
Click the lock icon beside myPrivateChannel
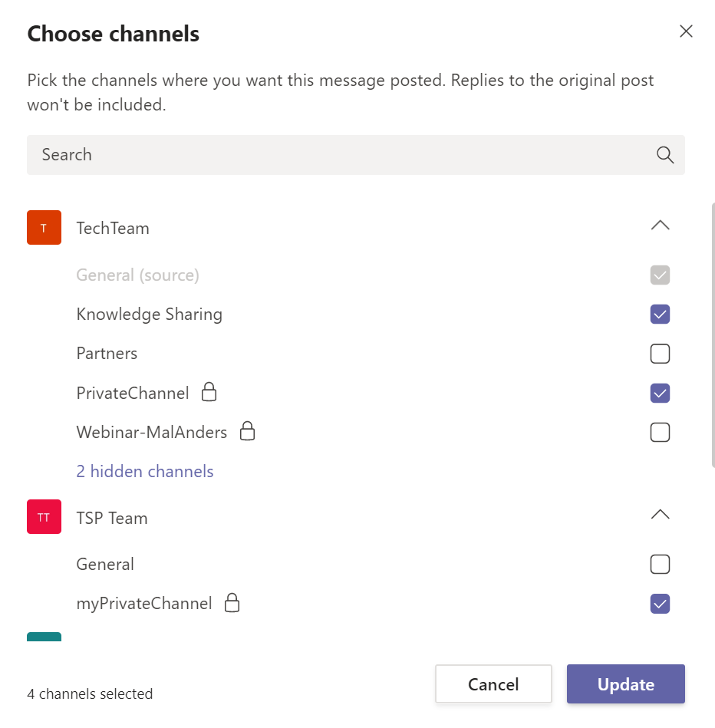(x=232, y=604)
